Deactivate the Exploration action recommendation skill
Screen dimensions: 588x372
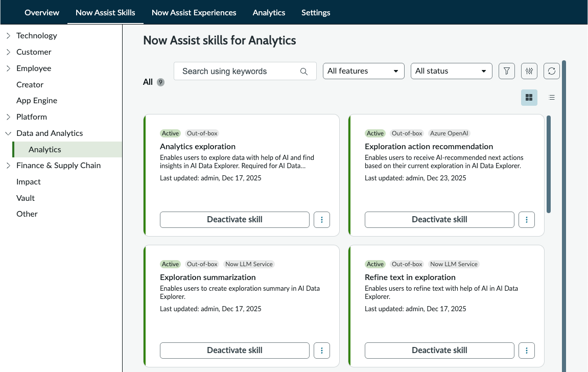coord(439,220)
